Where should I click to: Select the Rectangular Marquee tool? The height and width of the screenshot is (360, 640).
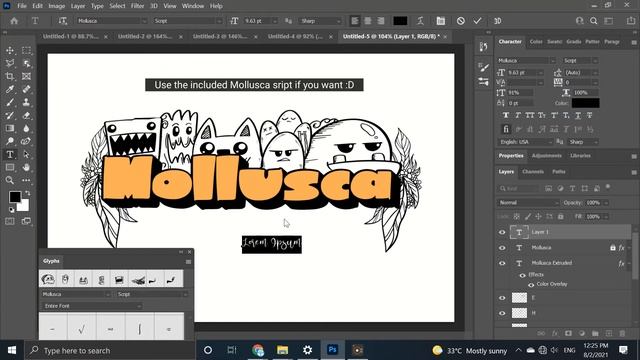click(26, 51)
